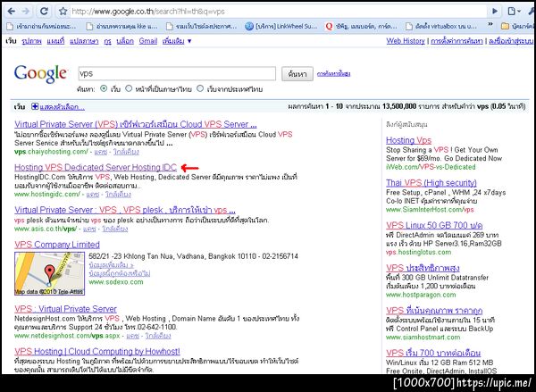This screenshot has width=536, height=392.
Task: Open the bookmark with the red Q icon
Action: point(361,26)
